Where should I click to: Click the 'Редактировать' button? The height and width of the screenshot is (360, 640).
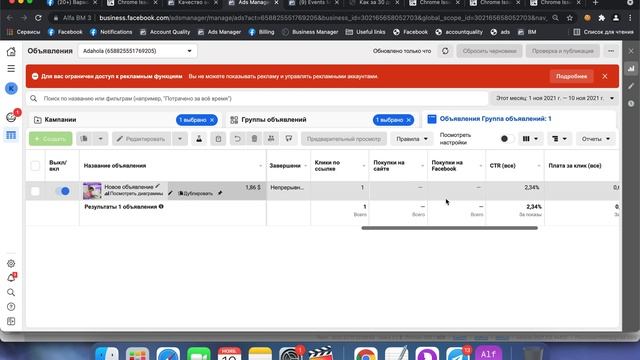[x=141, y=139]
